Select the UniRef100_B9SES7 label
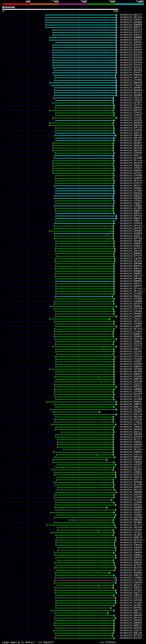Image resolution: width=146 pixels, height=644 pixels. pos(131,40)
